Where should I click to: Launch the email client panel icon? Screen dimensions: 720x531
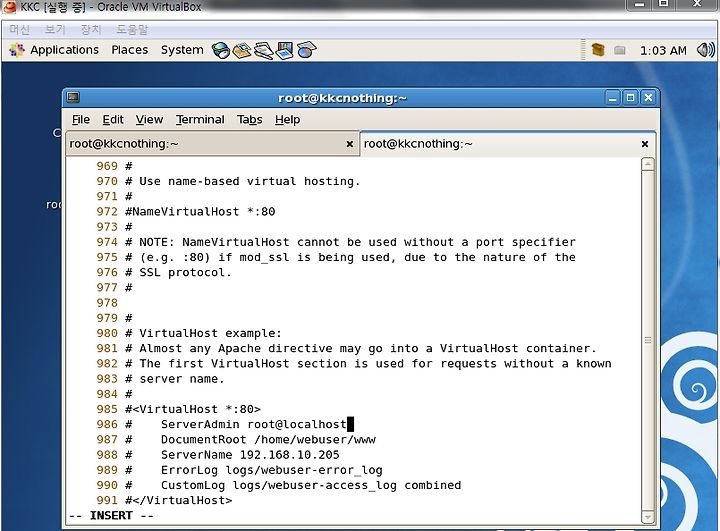tap(242, 50)
